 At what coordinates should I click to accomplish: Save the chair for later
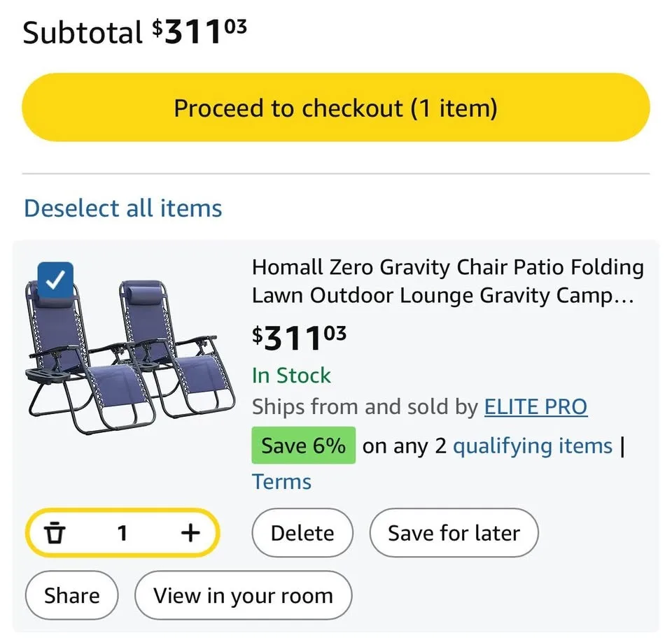point(454,533)
